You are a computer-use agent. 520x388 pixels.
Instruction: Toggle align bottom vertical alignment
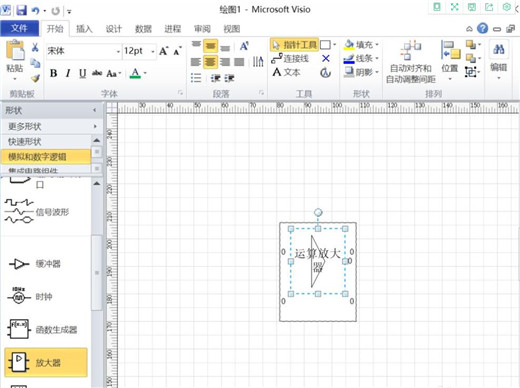click(225, 47)
